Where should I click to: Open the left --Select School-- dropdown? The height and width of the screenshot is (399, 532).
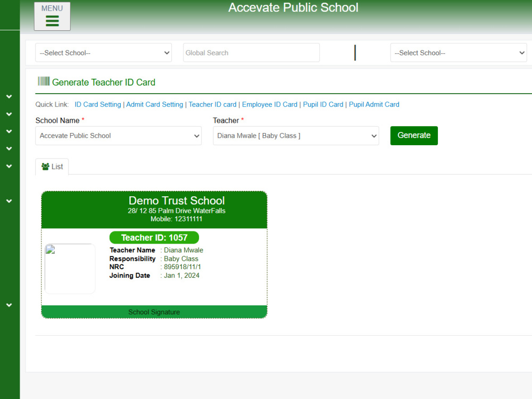[x=104, y=53]
